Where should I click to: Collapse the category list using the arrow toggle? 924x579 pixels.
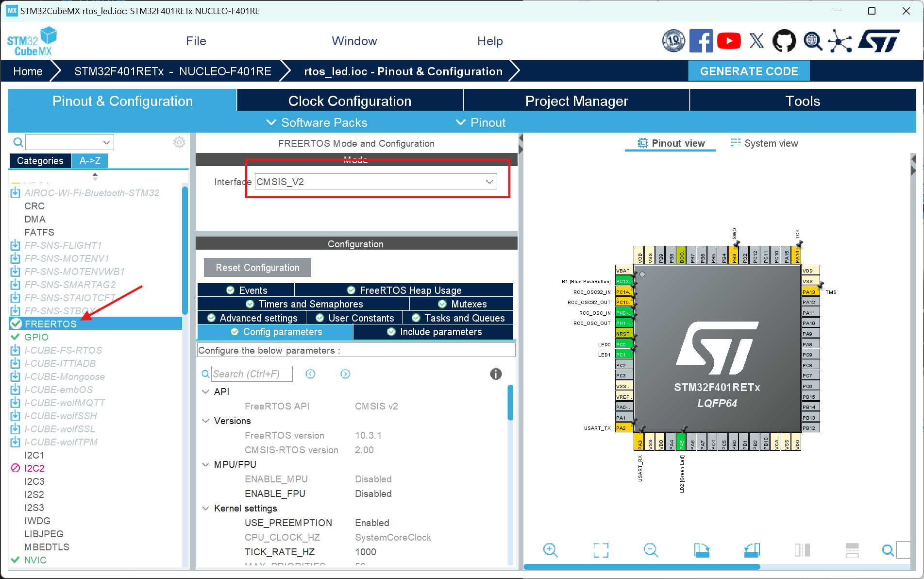point(95,176)
